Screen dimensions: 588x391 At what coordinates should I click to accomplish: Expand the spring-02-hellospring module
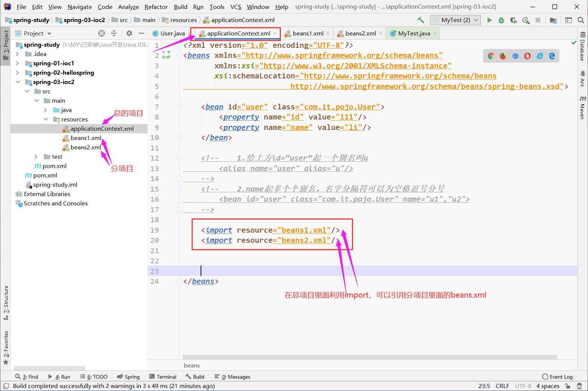[17, 72]
